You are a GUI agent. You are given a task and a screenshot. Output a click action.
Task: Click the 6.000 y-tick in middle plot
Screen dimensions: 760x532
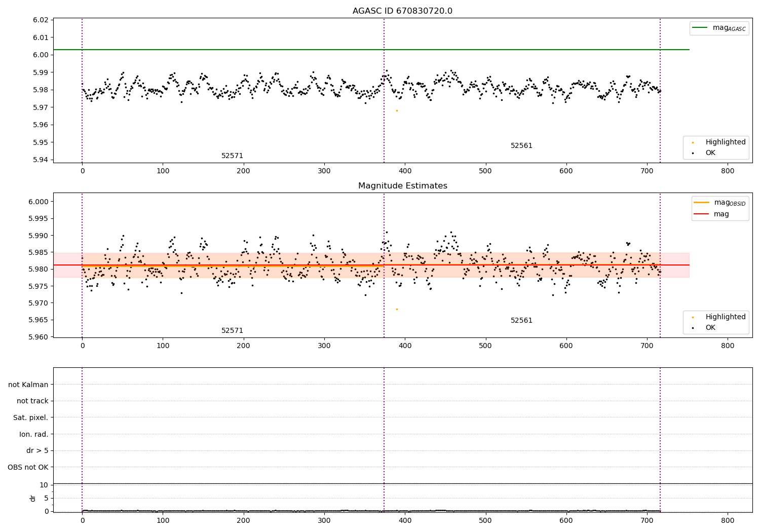[39, 202]
